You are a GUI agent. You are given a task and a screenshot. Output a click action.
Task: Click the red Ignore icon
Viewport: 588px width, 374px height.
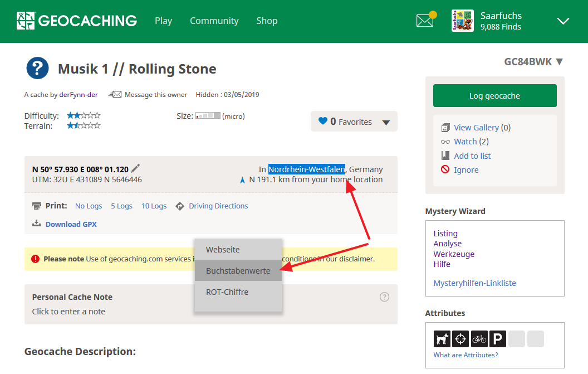point(445,169)
